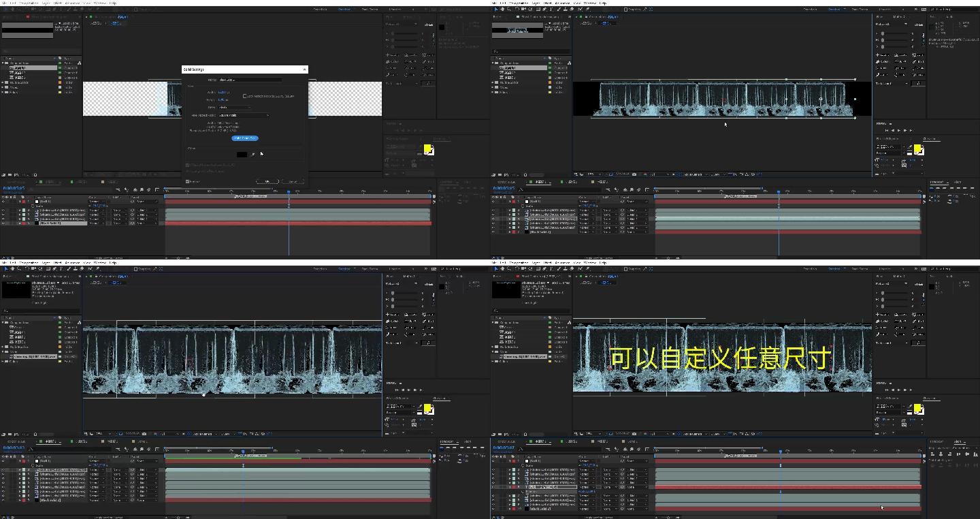
Task: Open Composition menu in yellow-caption window
Action: point(519,262)
